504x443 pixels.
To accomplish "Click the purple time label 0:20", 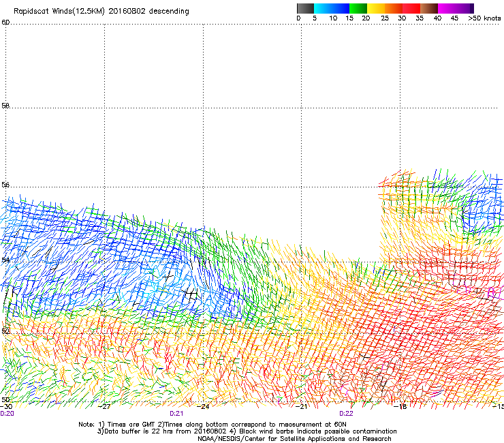I will click(7, 414).
